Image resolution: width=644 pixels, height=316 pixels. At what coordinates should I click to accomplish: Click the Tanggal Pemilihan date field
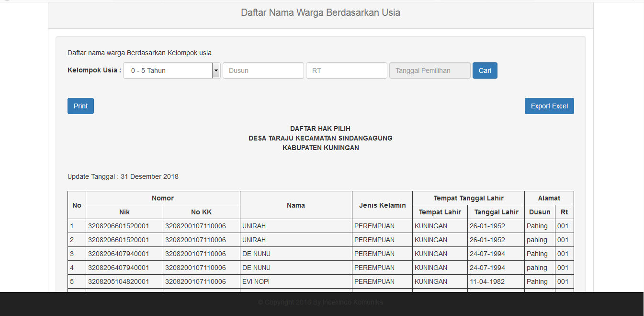tap(429, 70)
